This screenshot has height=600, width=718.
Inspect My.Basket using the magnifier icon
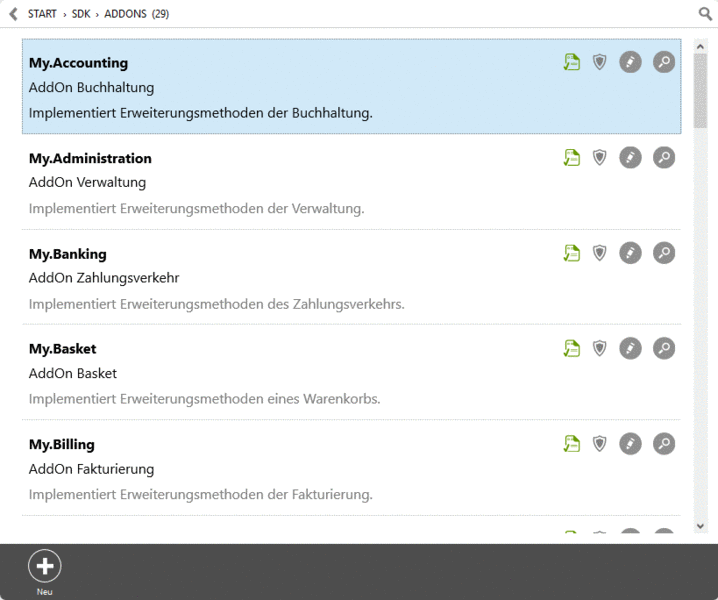(x=664, y=349)
